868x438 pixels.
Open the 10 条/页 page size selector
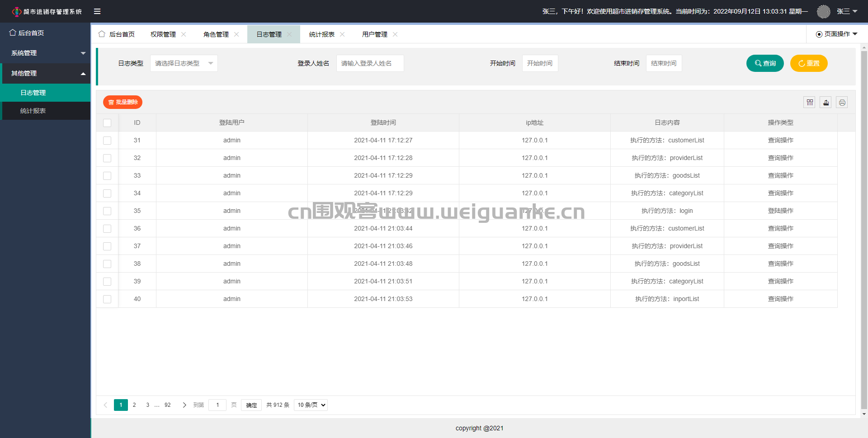311,405
